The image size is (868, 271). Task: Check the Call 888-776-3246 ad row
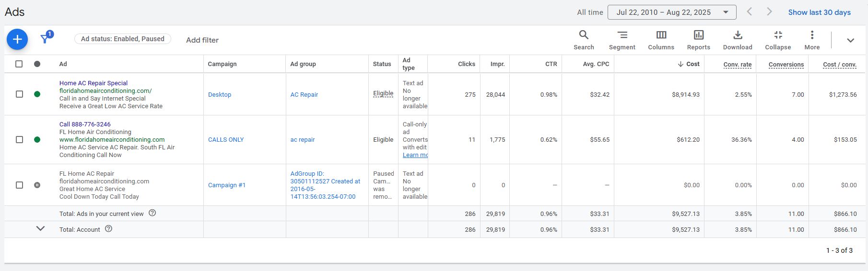pos(19,140)
